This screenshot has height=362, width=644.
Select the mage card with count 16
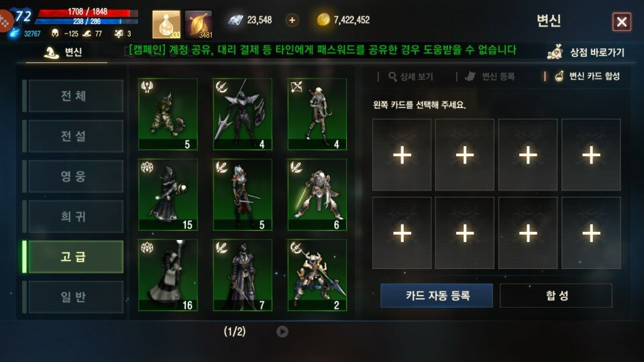[168, 275]
